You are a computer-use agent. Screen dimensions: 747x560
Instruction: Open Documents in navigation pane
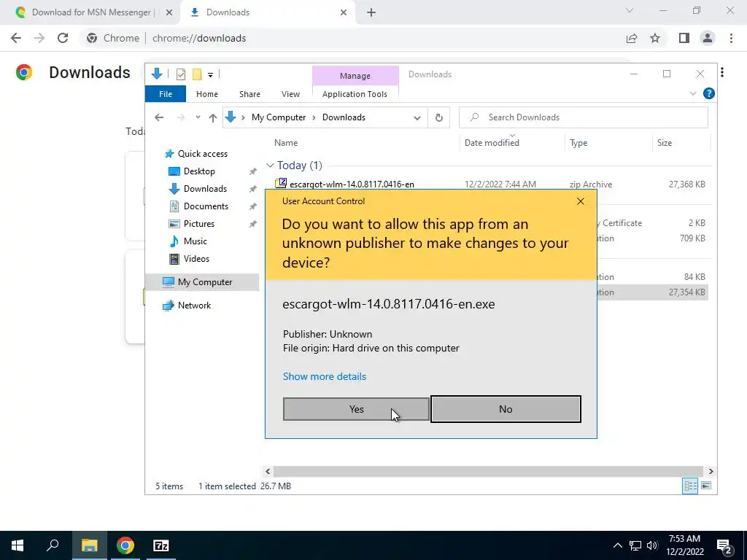206,206
